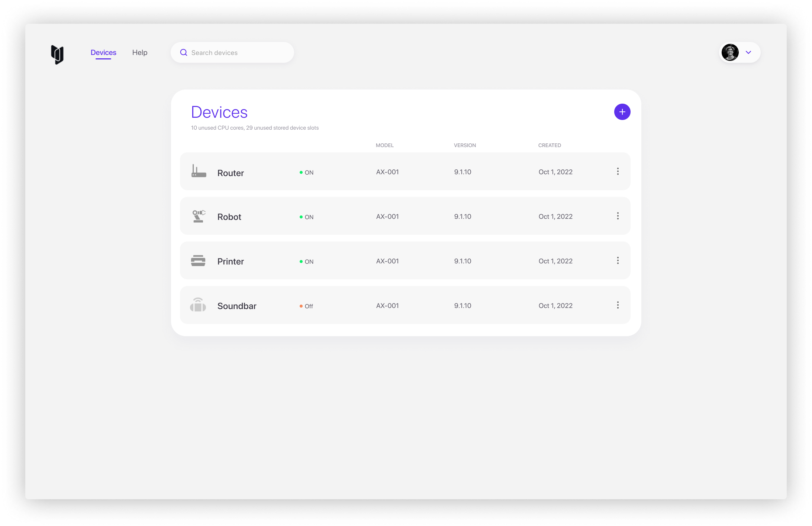Open the Soundbar row three-dot menu
Viewport: 812px width, 526px height.
pyautogui.click(x=618, y=305)
